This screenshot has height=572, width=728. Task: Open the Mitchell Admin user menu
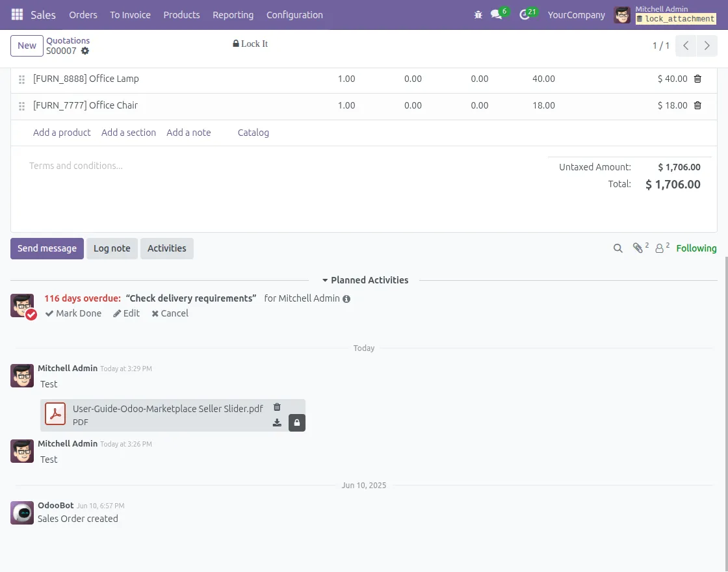click(664, 14)
